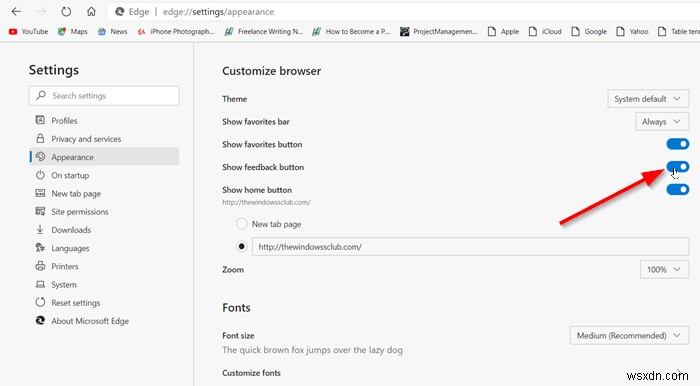Click the Printers icon in sidebar
This screenshot has width=700, height=386.
click(x=40, y=266)
